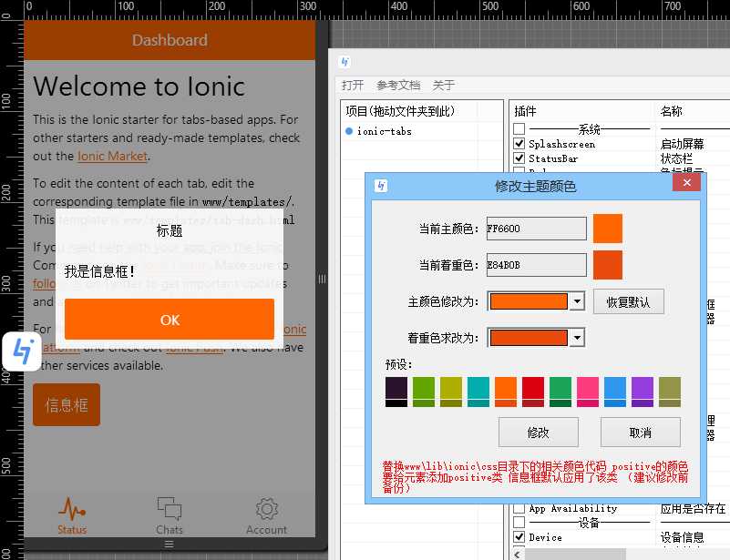Open the 关于 menu

coord(443,85)
